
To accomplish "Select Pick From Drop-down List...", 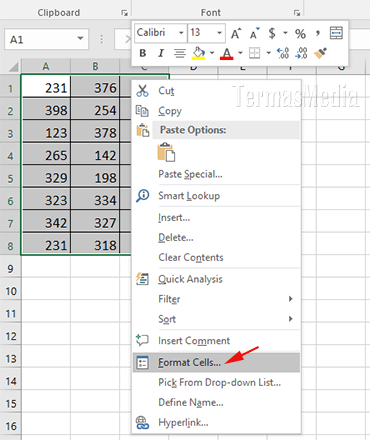I will pos(217,382).
